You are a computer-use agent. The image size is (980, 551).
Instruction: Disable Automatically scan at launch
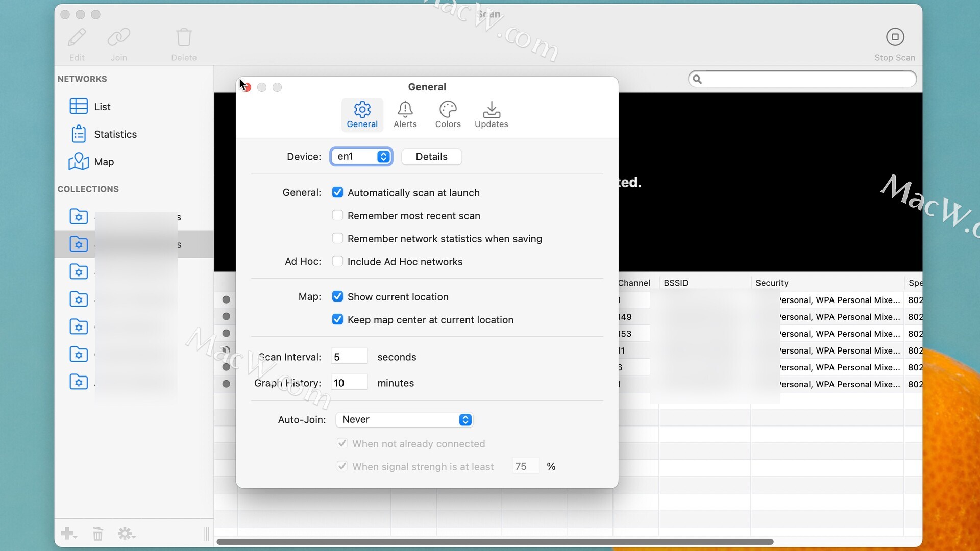point(337,192)
